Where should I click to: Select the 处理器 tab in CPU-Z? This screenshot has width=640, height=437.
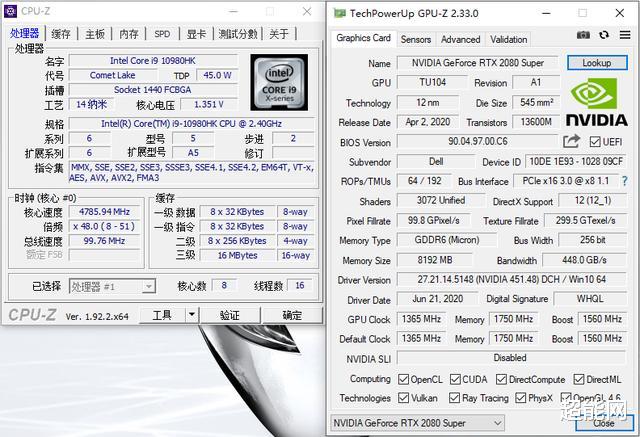(25, 33)
